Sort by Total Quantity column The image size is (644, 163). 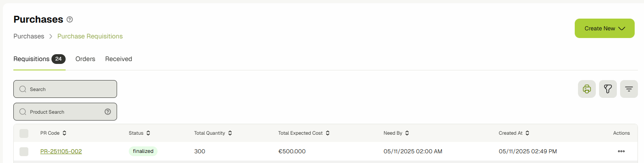(230, 133)
